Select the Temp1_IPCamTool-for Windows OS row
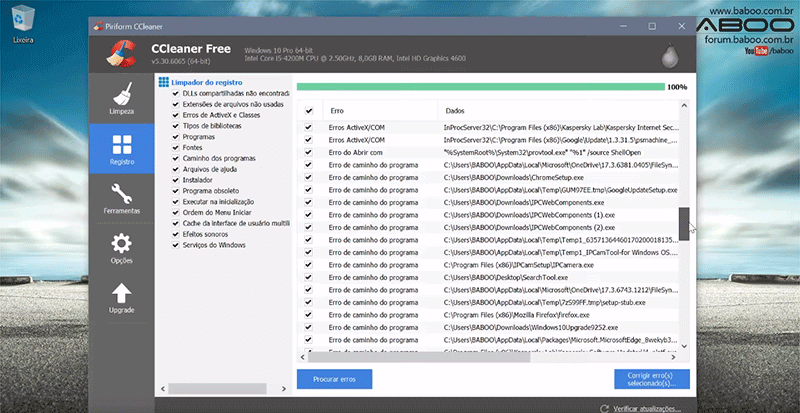 (488, 252)
